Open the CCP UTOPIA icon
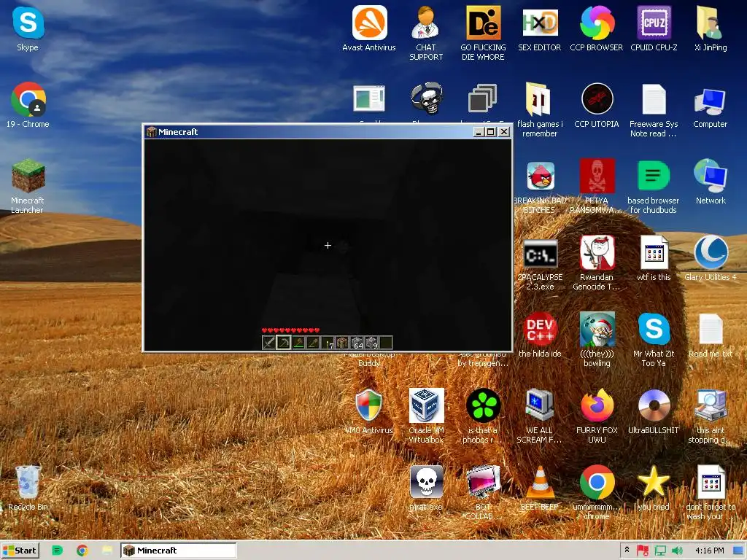The height and width of the screenshot is (560, 747). tap(597, 105)
